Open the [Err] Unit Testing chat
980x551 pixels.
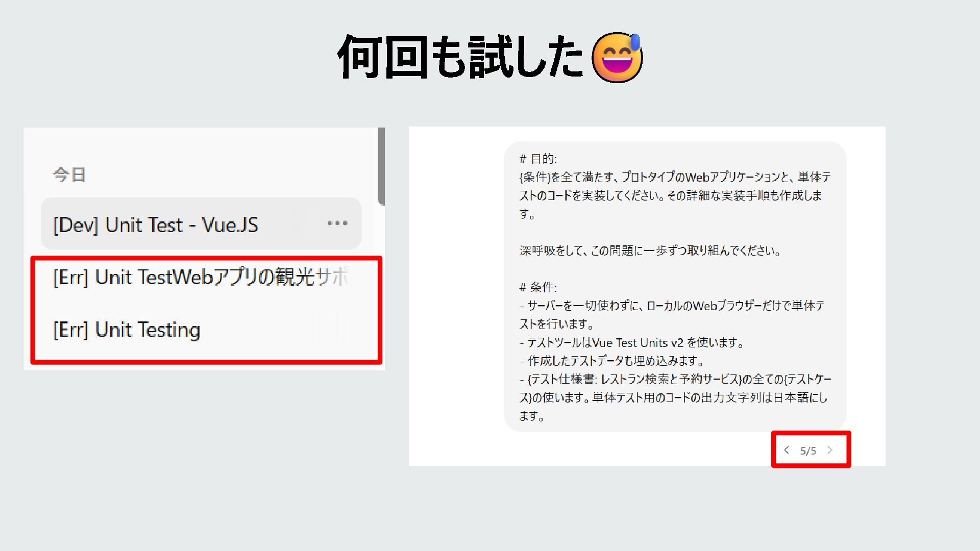pyautogui.click(x=127, y=330)
